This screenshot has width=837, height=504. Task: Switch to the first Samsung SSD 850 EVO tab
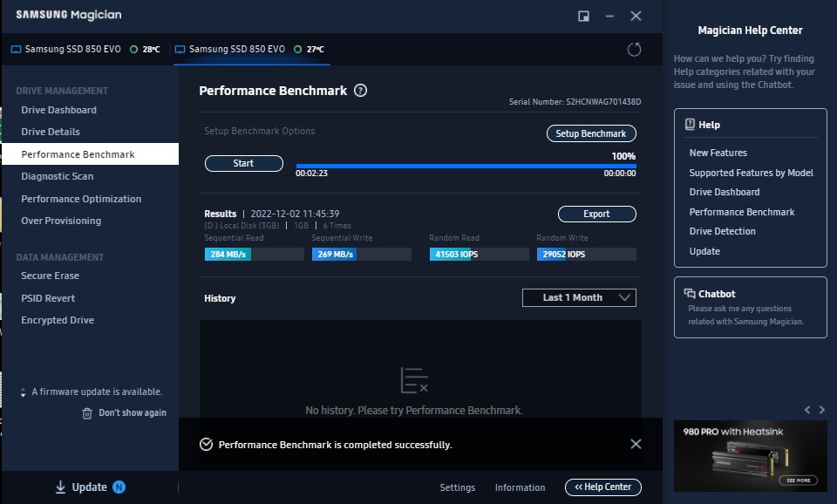tap(85, 50)
